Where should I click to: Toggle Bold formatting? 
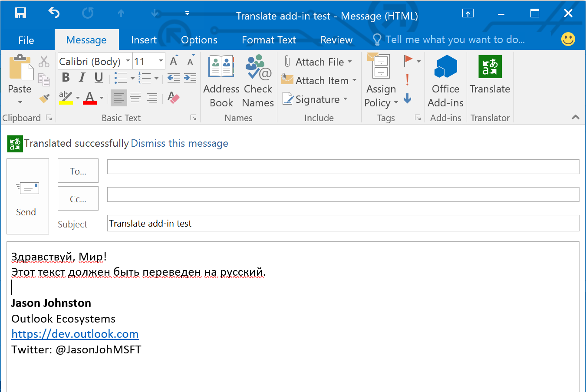pos(66,77)
